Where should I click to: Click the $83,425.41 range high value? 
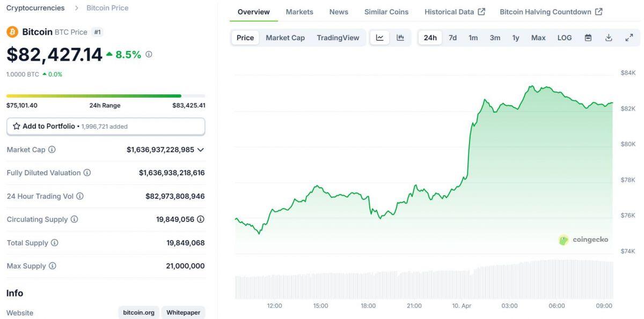[x=189, y=106]
